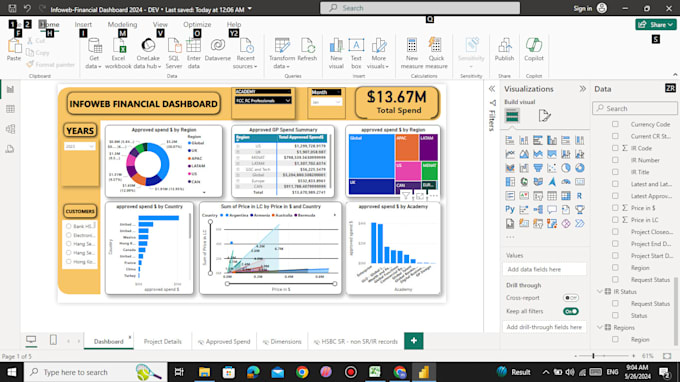
Task: Open the Insert ribbon tab
Action: [83, 25]
